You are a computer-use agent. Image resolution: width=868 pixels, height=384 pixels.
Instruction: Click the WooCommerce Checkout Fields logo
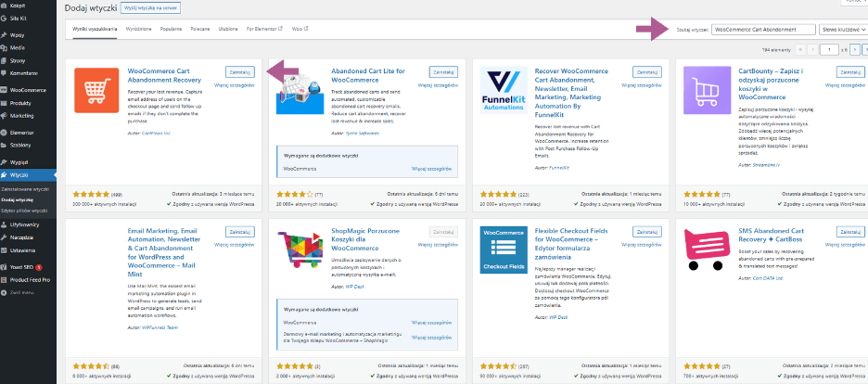[x=504, y=250]
